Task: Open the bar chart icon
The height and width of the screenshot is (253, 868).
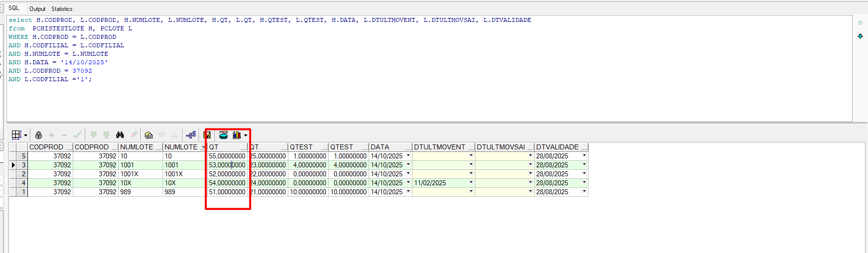Action: pos(237,135)
